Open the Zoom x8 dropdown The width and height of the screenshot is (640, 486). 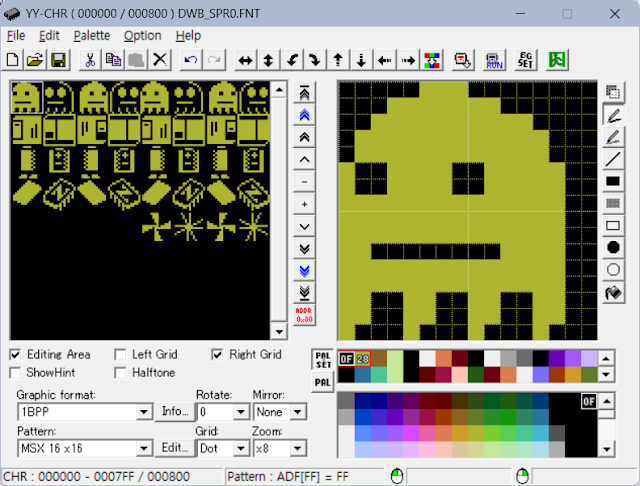(298, 448)
